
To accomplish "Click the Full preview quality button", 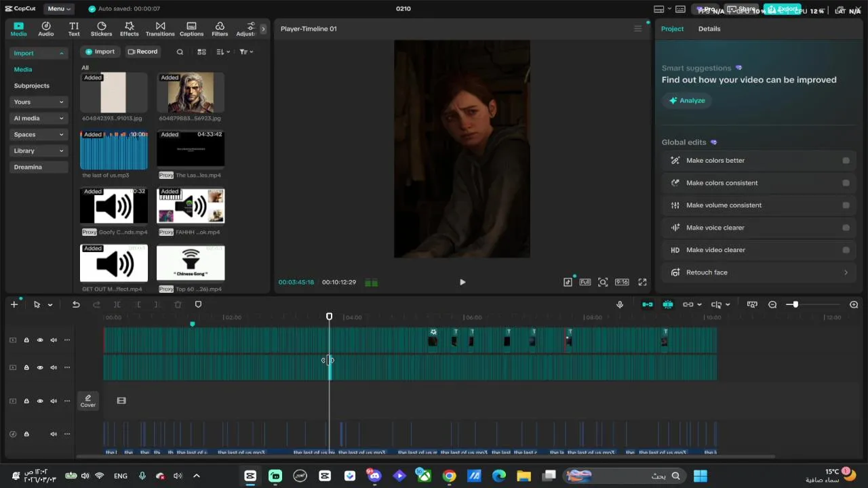I will click(x=585, y=282).
